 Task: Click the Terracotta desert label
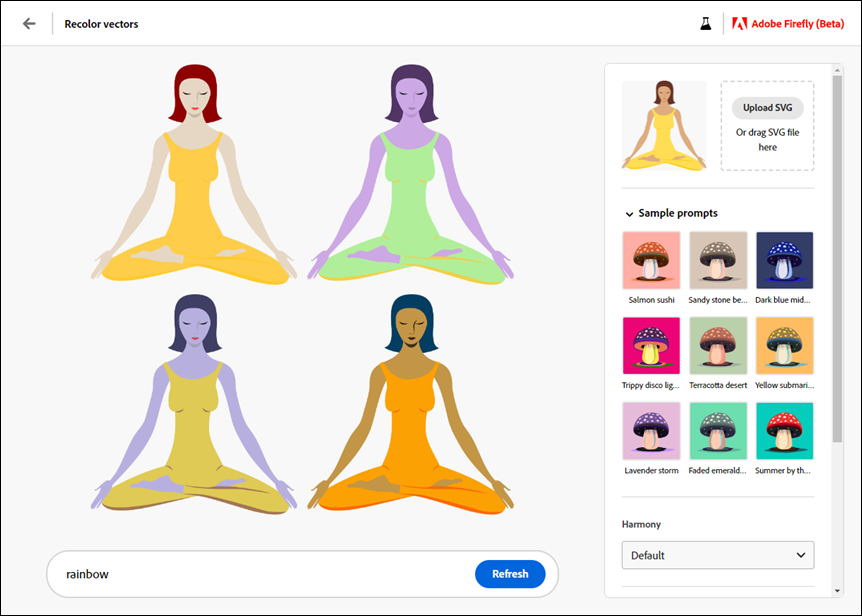(x=718, y=385)
